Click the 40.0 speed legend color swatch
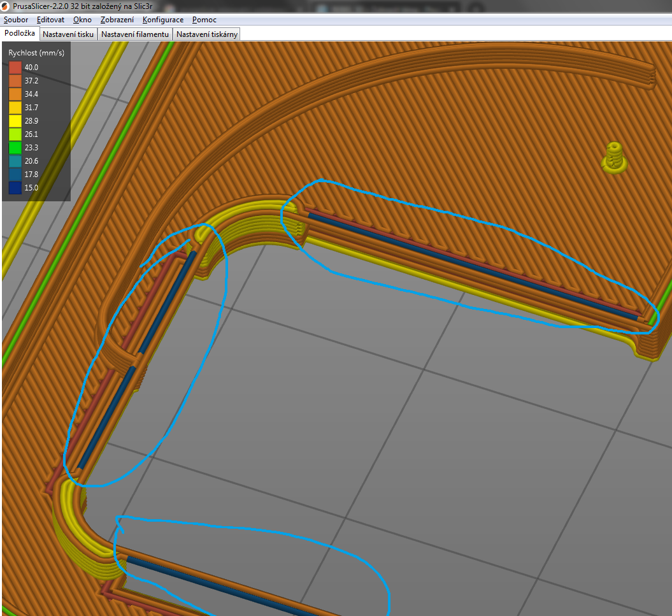This screenshot has width=672, height=616. [15, 68]
